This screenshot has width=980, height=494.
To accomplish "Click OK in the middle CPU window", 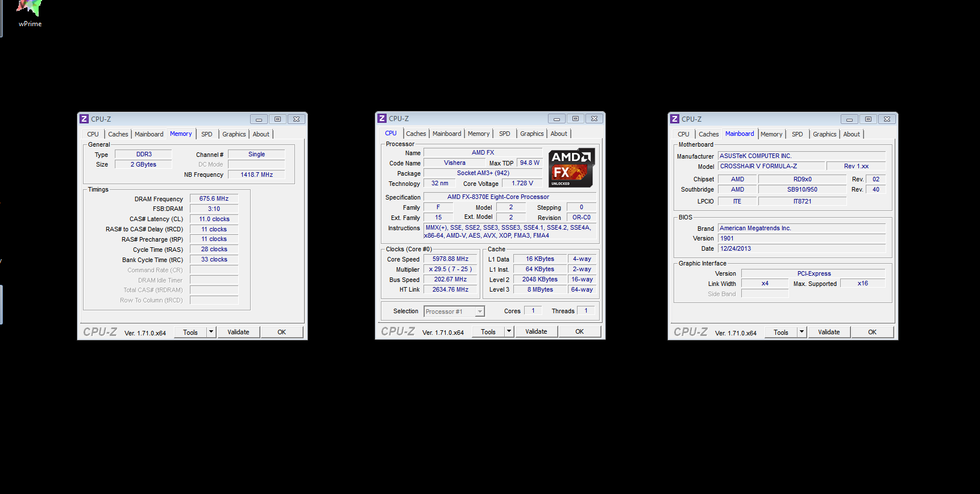I will [x=580, y=331].
